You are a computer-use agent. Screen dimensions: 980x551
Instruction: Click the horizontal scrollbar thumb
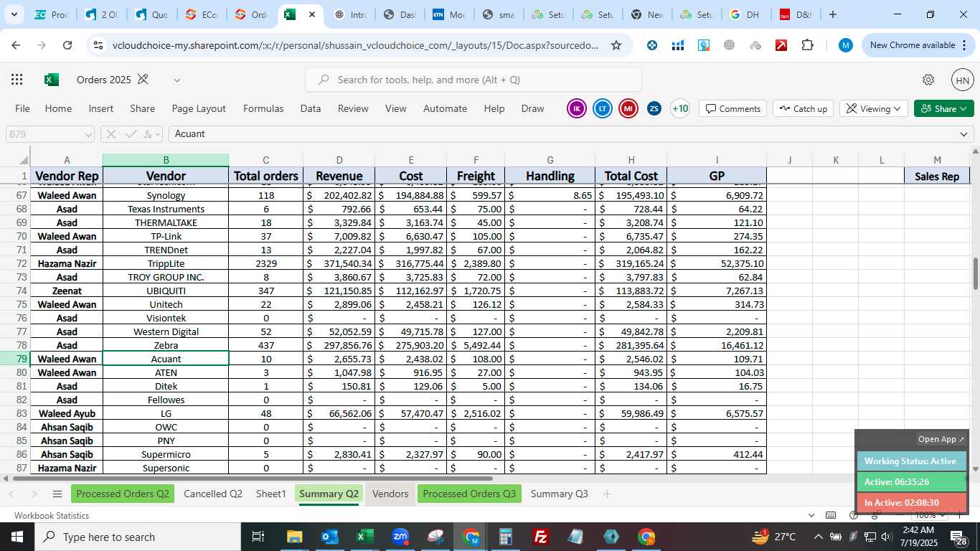(251, 478)
